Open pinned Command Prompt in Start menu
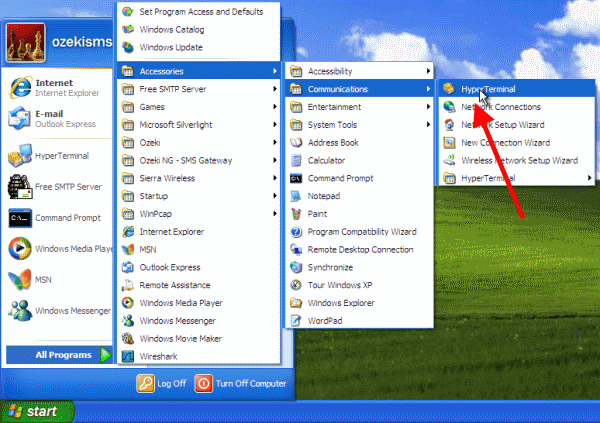Viewport: 600px width, 423px height. click(59, 218)
